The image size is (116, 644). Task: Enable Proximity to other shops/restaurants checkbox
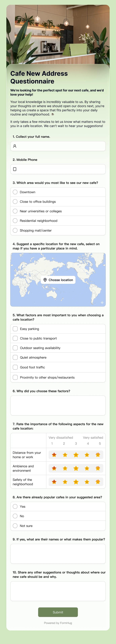[15, 377]
